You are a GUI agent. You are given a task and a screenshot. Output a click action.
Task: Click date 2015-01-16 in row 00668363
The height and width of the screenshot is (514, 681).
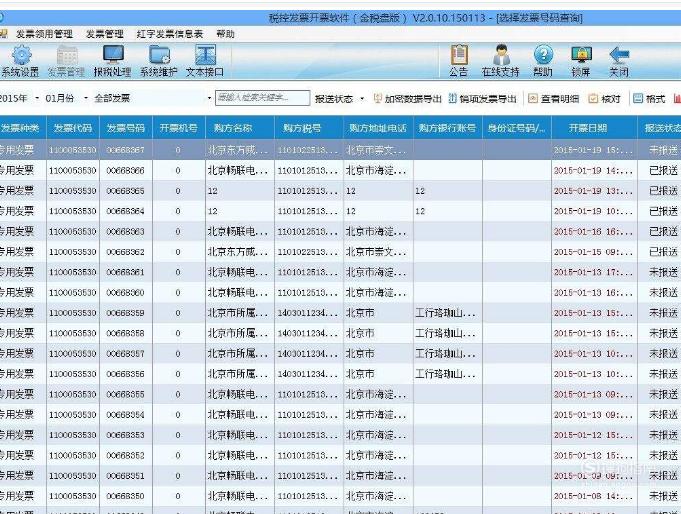click(x=593, y=232)
